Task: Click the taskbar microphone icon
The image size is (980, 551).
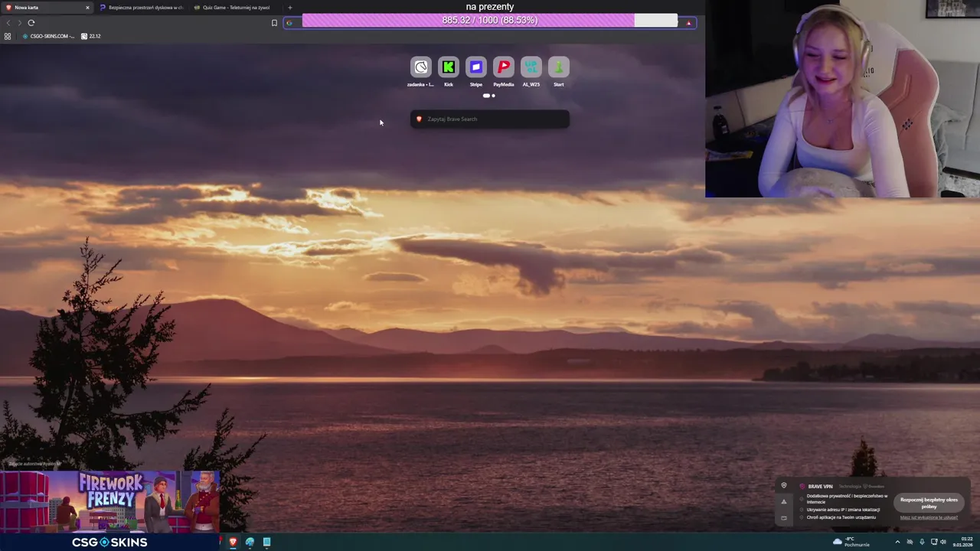Action: coord(922,542)
